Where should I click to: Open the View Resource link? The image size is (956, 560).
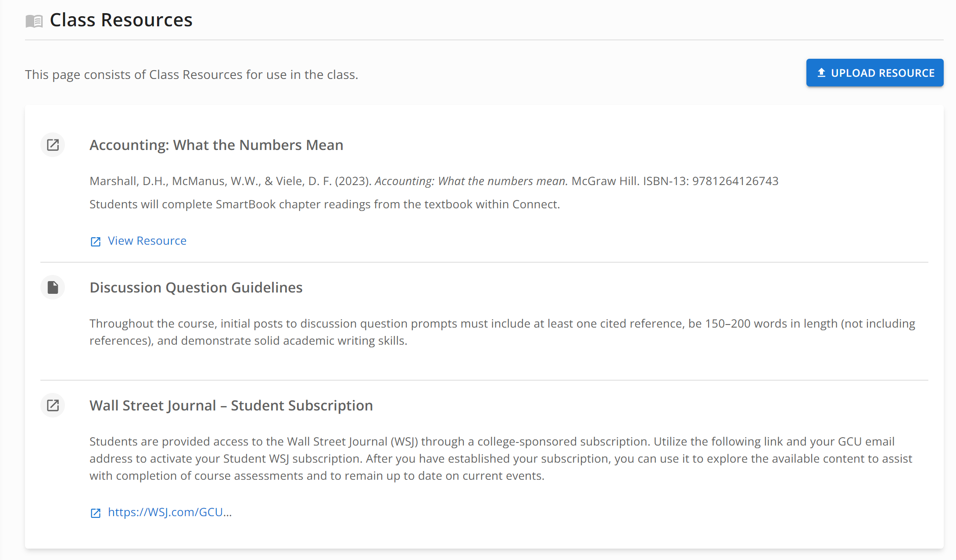tap(147, 241)
